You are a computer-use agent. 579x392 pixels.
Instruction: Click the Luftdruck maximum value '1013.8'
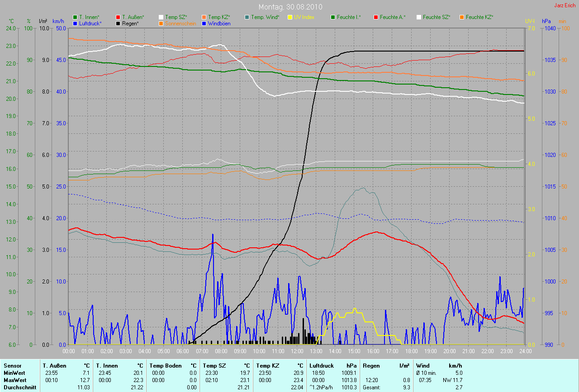pos(349,380)
